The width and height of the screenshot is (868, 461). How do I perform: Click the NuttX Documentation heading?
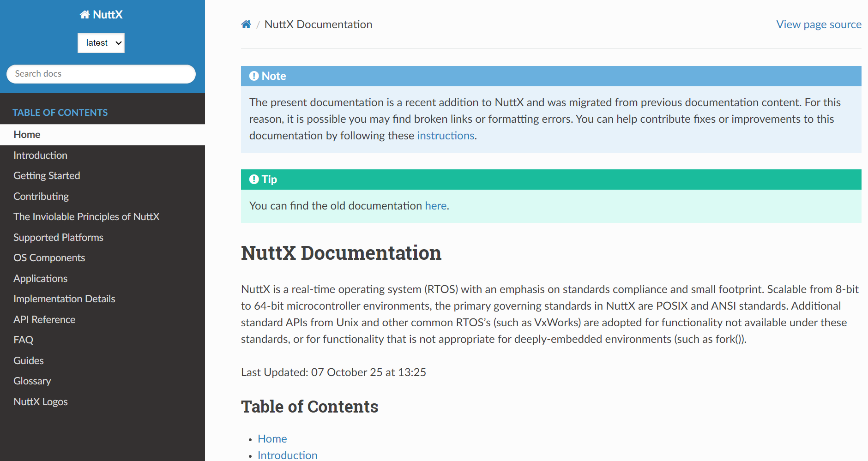coord(341,253)
